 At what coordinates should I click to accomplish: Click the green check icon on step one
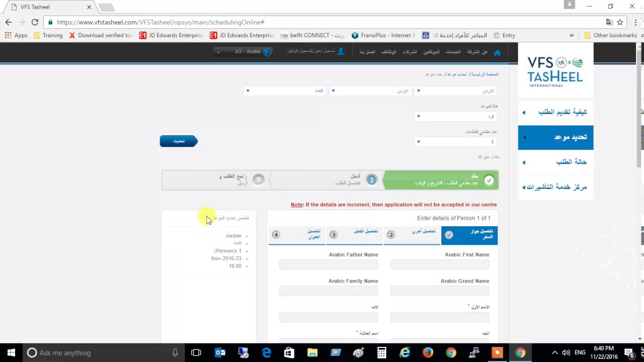tap(489, 180)
